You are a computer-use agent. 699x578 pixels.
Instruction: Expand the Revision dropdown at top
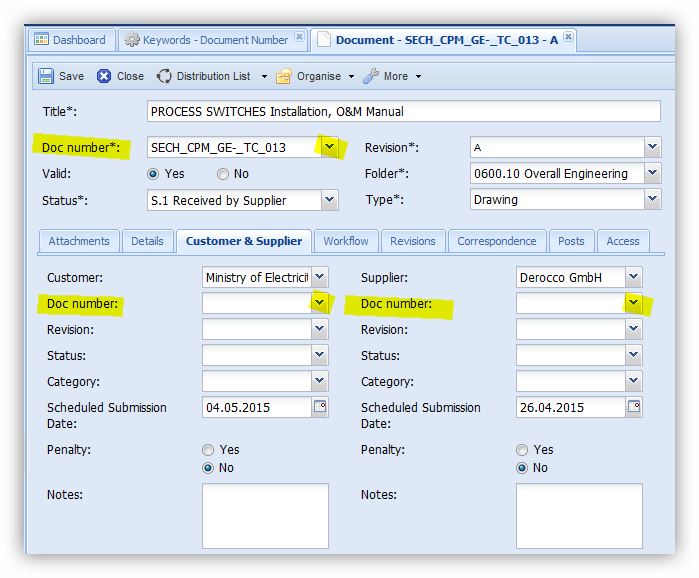[652, 148]
